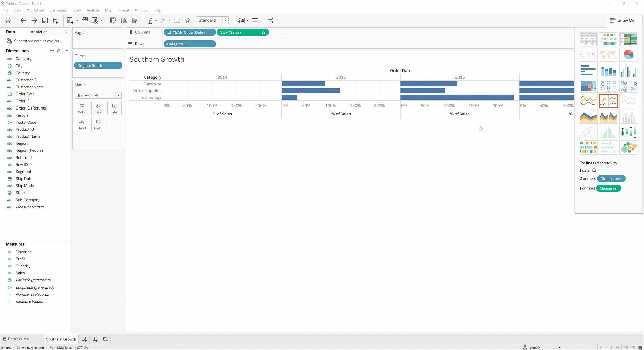Viewport: 644px width, 350px height.
Task: Click the Region: South filter pill
Action: (x=98, y=65)
